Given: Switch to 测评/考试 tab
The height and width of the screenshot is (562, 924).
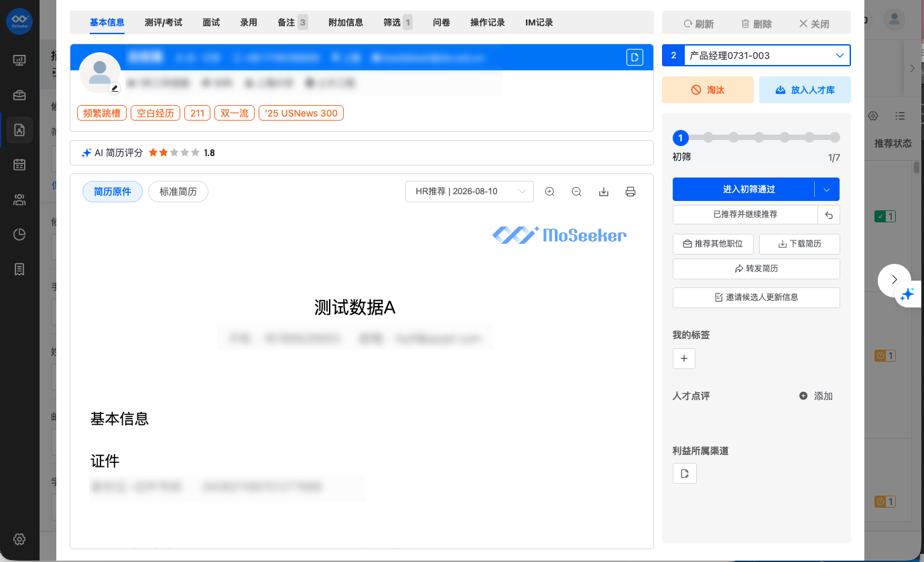Looking at the screenshot, I should 163,23.
